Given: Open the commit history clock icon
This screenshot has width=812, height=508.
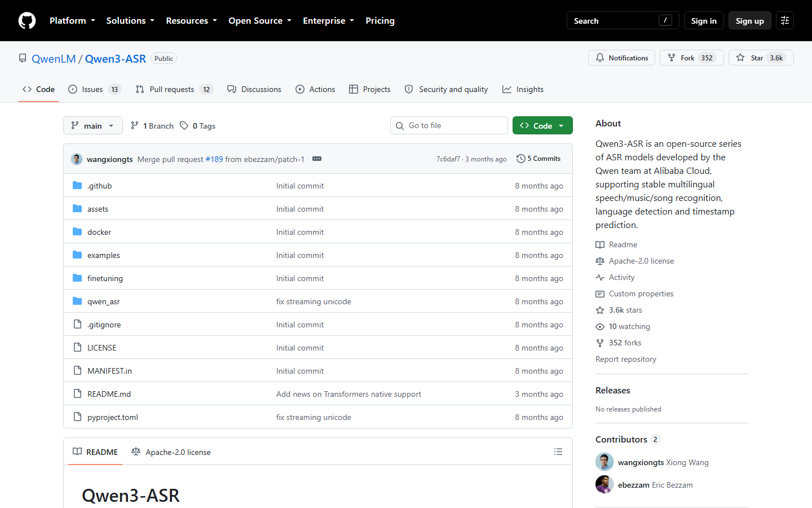Looking at the screenshot, I should click(x=521, y=159).
